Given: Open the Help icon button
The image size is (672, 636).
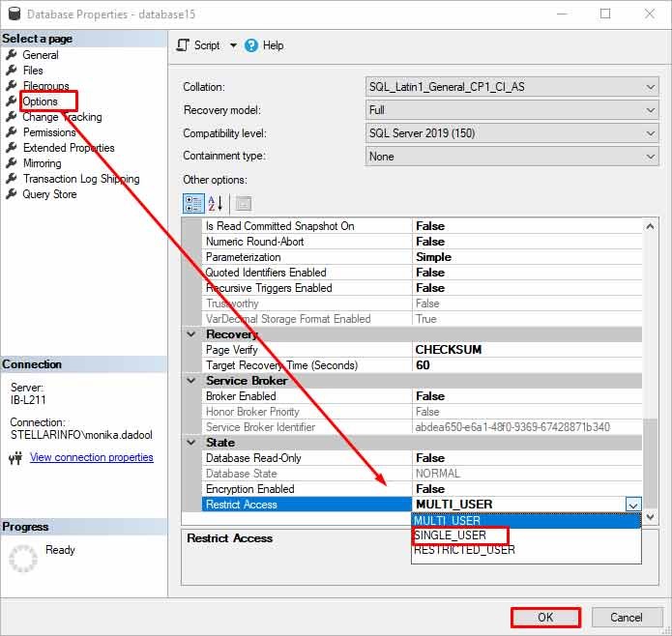Looking at the screenshot, I should pos(251,45).
